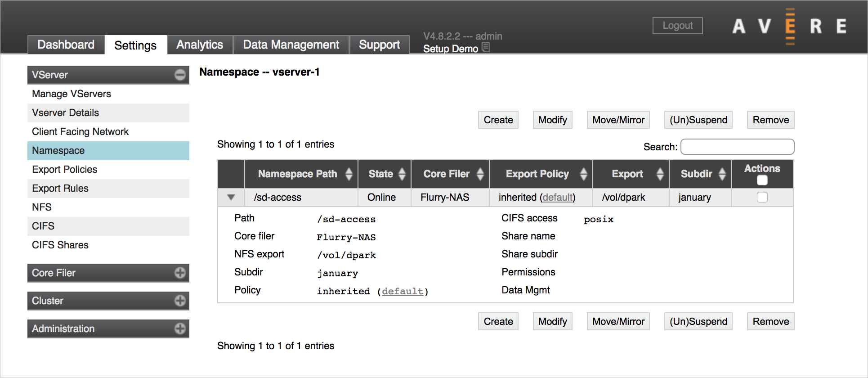Click the Logout button
Screen dimensions: 868x378
(677, 26)
